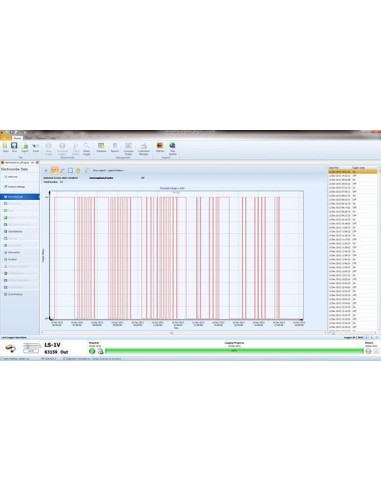The height and width of the screenshot is (492, 381).
Task: Click the Export icon in the ribbon
Action: [x=25, y=147]
